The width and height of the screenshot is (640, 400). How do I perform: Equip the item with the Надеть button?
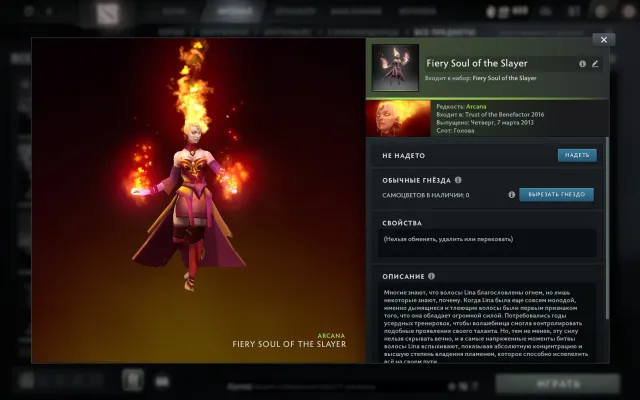pyautogui.click(x=577, y=155)
